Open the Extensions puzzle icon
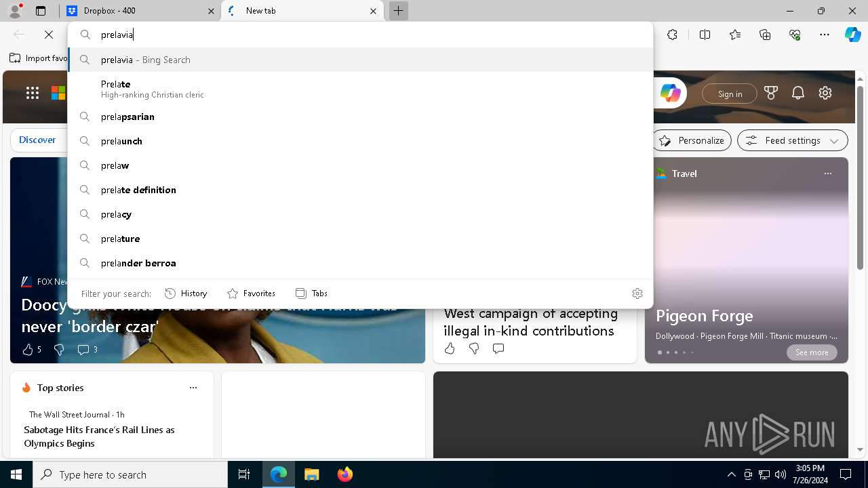 tap(672, 35)
